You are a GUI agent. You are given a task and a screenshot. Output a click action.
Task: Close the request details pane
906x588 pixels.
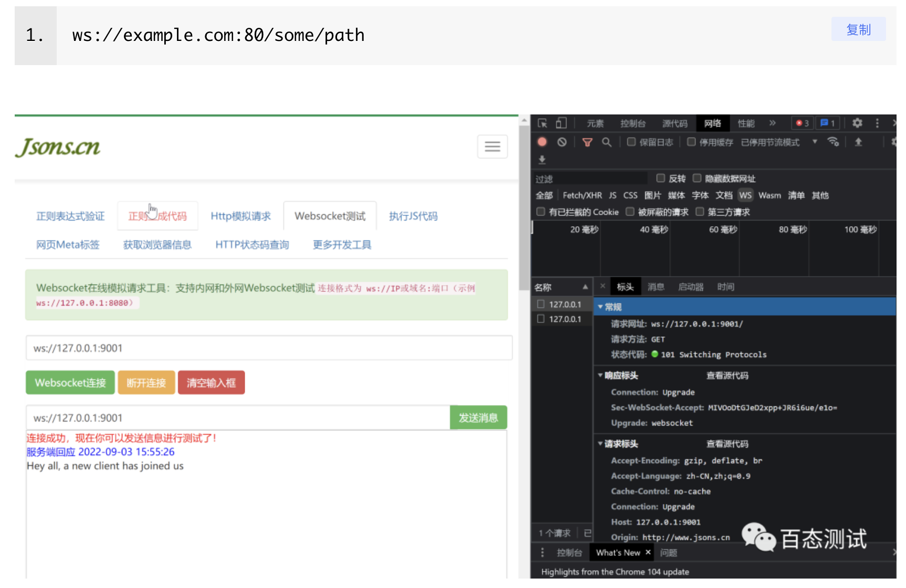pyautogui.click(x=603, y=286)
